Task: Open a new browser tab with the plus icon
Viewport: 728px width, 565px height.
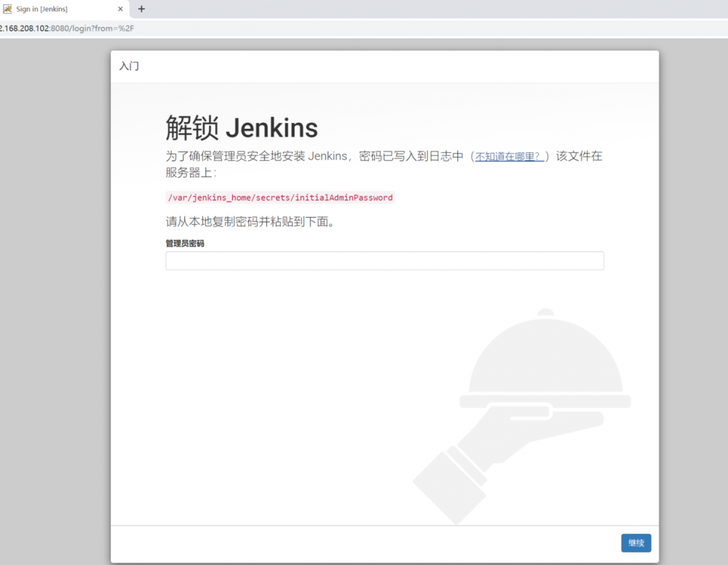Action: pos(141,9)
